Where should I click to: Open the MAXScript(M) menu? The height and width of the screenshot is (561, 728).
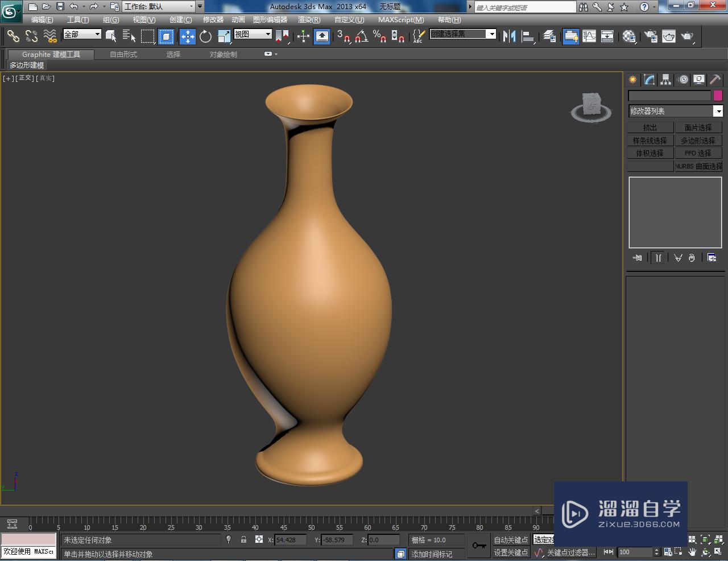tap(401, 20)
